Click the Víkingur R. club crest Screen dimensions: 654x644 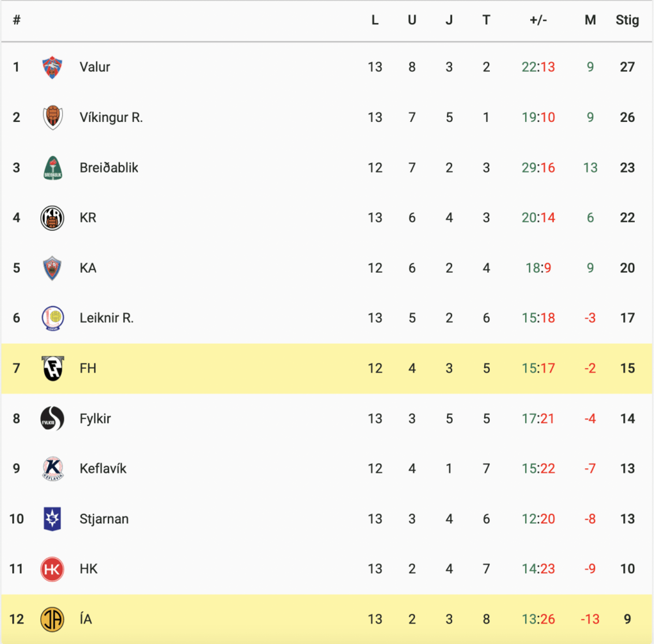(52, 117)
